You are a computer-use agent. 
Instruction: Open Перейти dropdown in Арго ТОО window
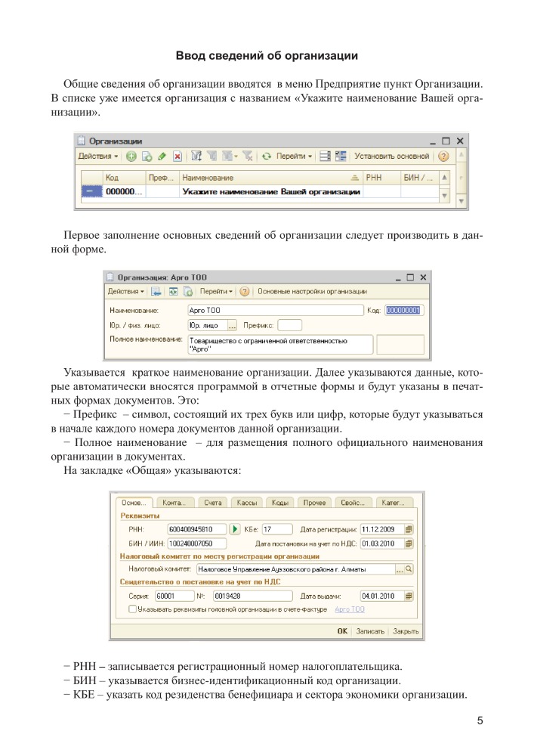click(x=216, y=292)
